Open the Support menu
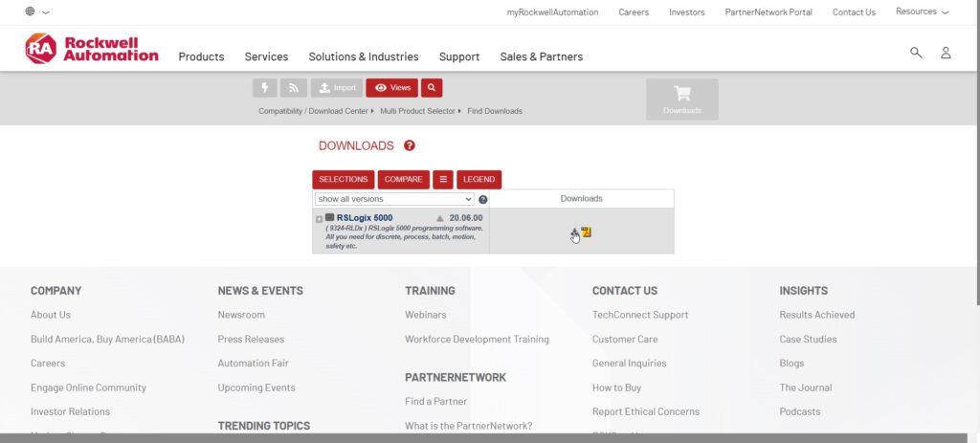Screen dimensions: 980x443 (x=458, y=56)
